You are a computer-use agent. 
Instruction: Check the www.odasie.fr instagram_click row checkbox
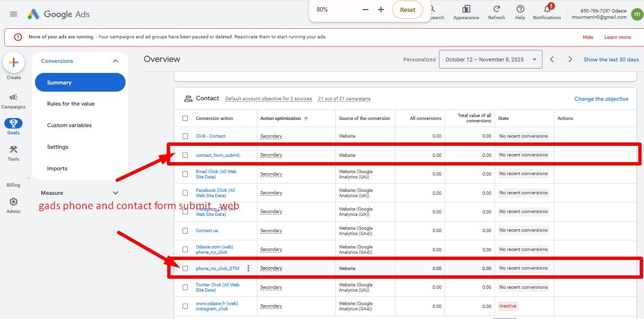pyautogui.click(x=185, y=306)
